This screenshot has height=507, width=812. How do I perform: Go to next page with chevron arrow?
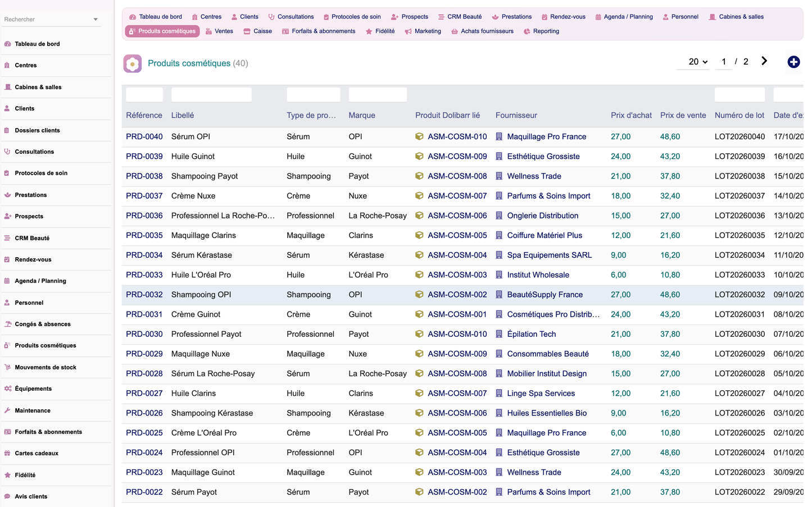pos(764,61)
